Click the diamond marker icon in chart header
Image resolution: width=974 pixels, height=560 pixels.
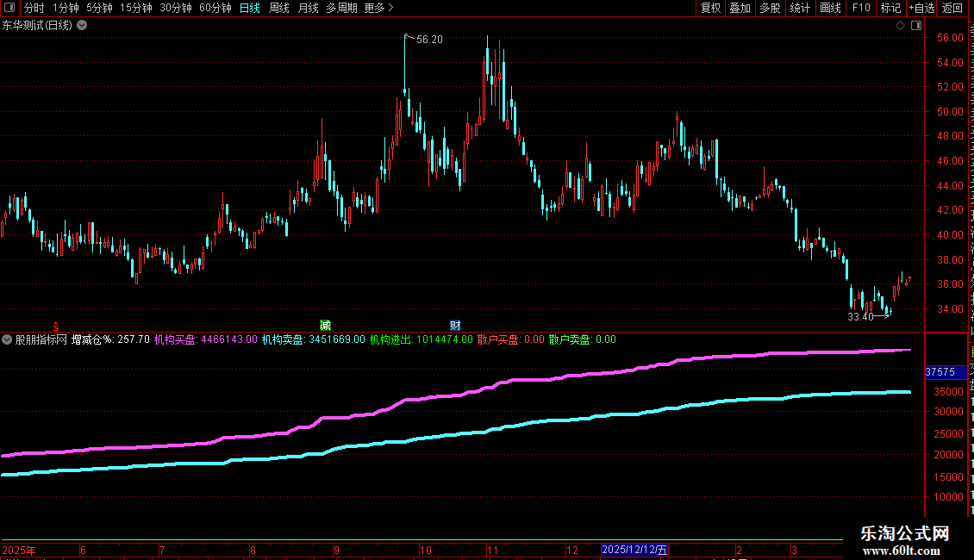click(900, 26)
